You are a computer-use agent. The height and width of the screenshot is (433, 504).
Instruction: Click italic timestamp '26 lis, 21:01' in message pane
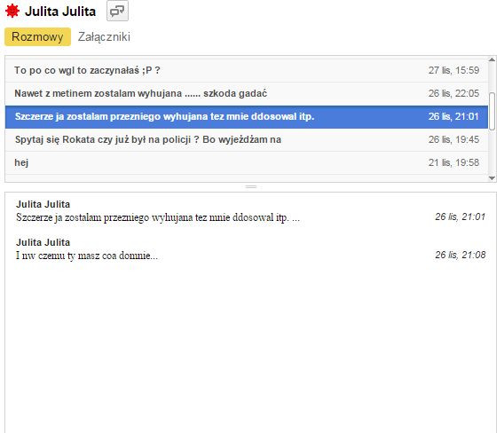pyautogui.click(x=460, y=217)
